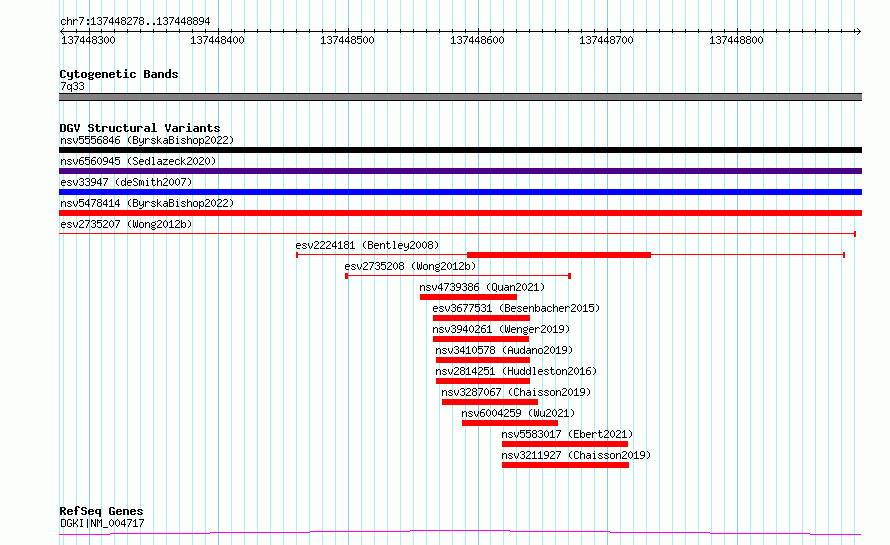This screenshot has height=545, width=890.
Task: Open nsv5478414 (ByrskaBishop2022) label
Action: pyautogui.click(x=147, y=203)
